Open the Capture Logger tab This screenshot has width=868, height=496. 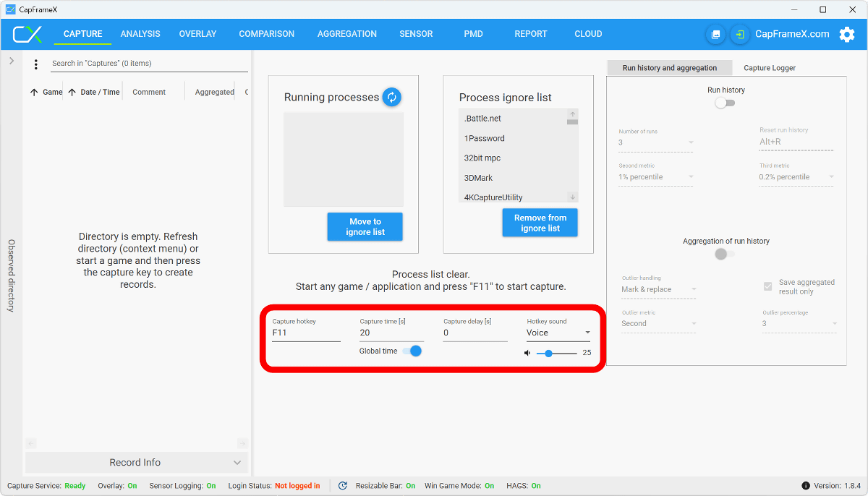[770, 68]
